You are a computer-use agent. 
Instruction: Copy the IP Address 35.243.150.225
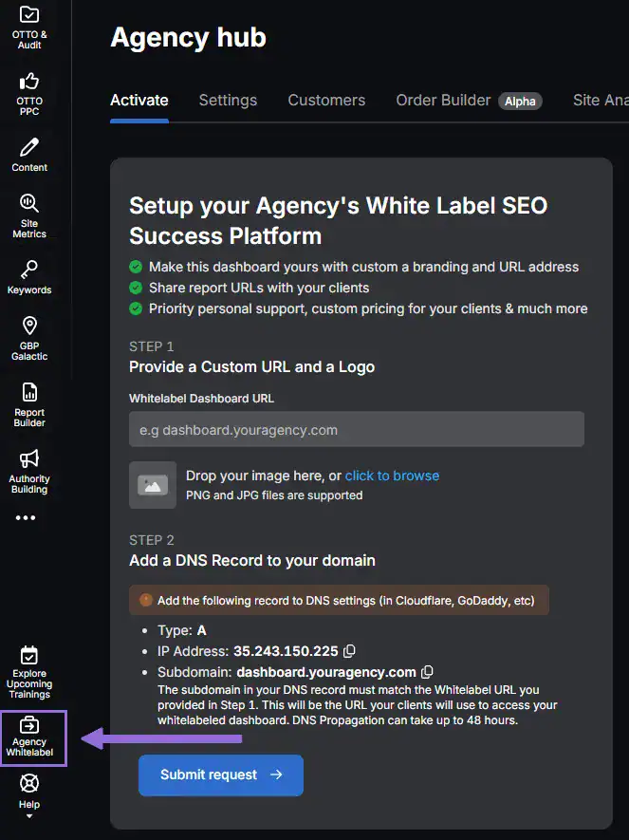(349, 652)
